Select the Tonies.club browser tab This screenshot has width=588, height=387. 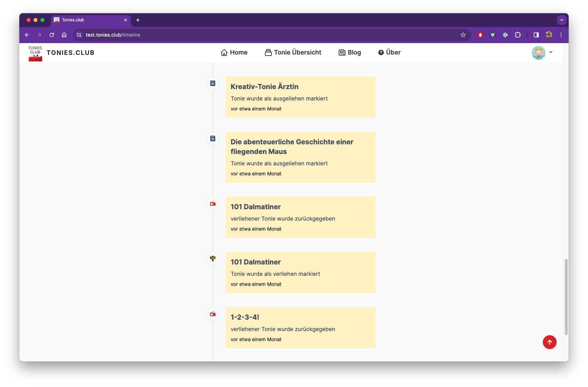coord(91,20)
